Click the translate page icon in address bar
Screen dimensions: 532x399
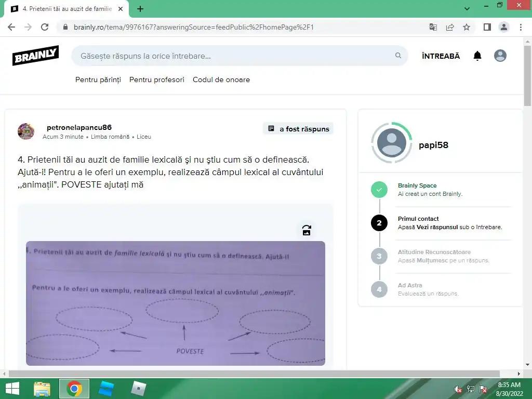tap(433, 27)
